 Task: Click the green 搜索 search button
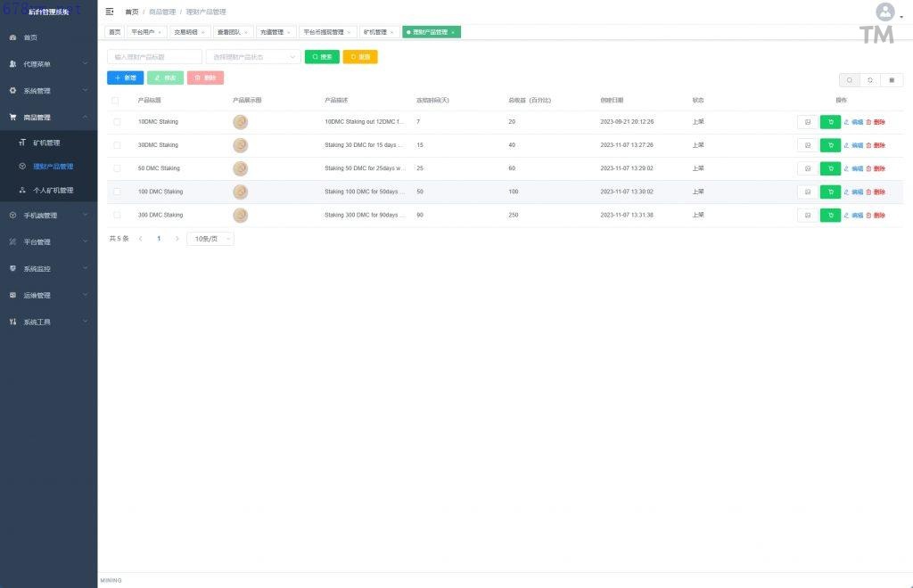322,57
